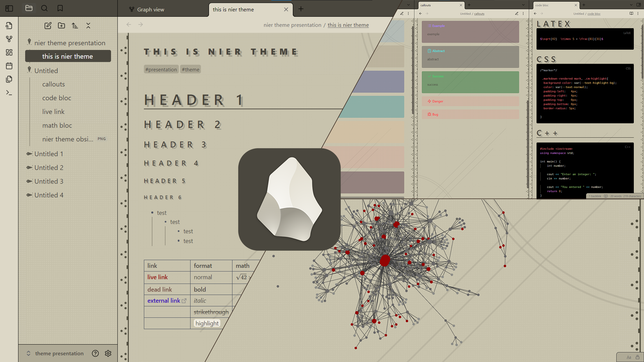Expand the collapsed Bug callout
This screenshot has width=644, height=362.
pos(470,114)
